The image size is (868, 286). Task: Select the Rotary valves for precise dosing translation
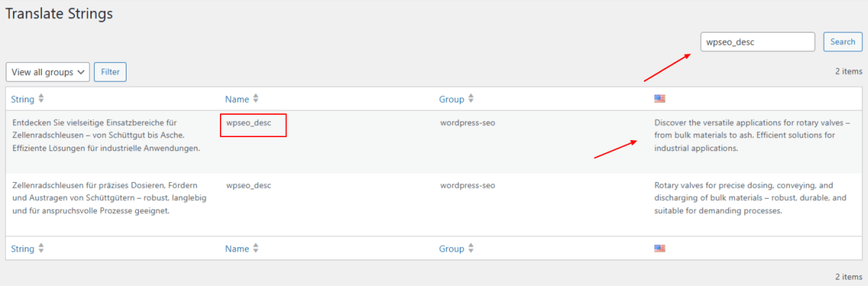[x=750, y=198]
